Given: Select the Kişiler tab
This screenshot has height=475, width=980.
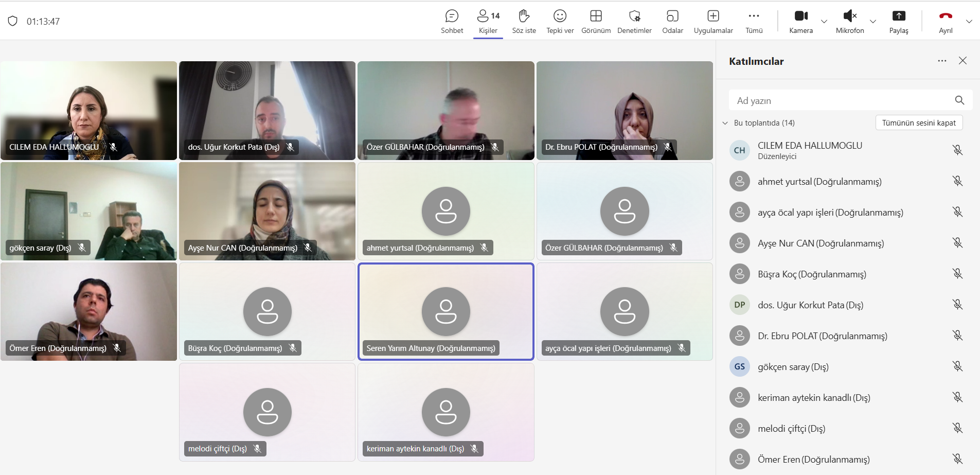Looking at the screenshot, I should coord(488,22).
